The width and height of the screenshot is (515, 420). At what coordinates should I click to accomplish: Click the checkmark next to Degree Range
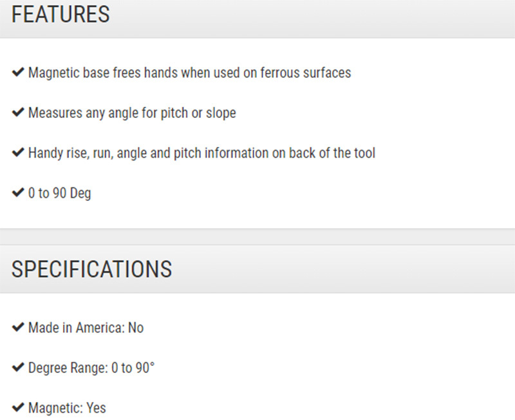[x=18, y=367]
